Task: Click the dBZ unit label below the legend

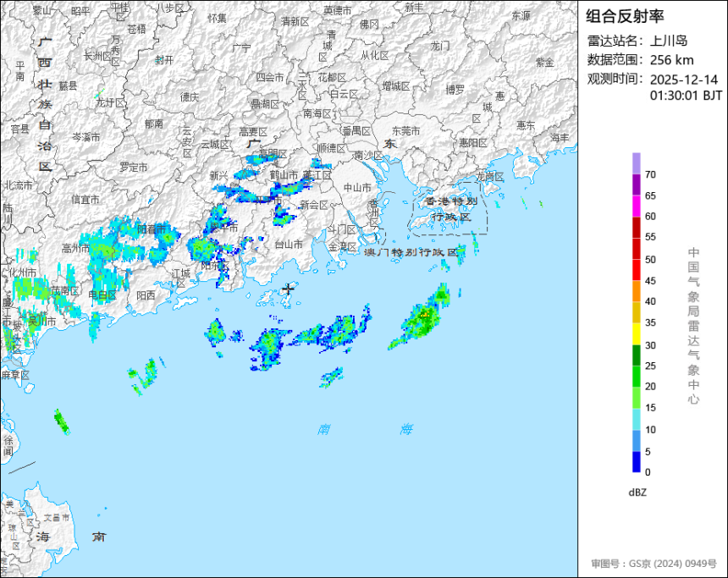Action: (x=637, y=493)
